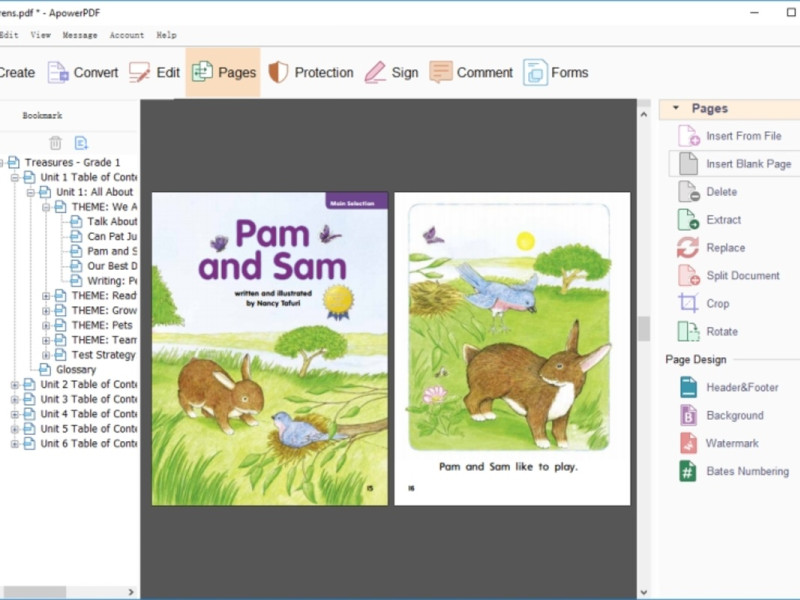Click the Pam and Sam cover page
Screen dimensions: 800x600
[x=270, y=348]
